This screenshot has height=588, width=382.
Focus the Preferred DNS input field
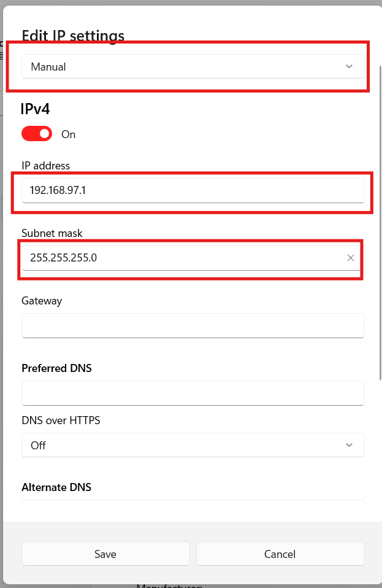click(193, 393)
